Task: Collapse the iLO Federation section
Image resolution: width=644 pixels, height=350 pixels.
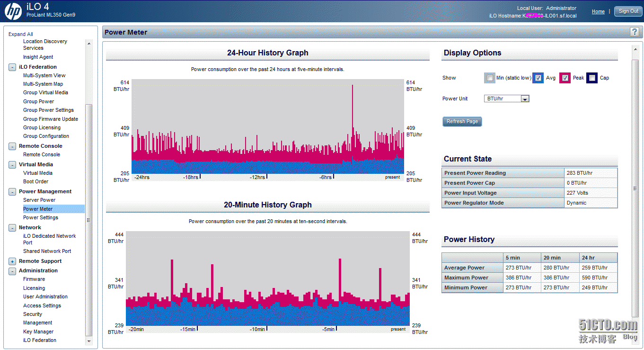Action: coord(12,67)
